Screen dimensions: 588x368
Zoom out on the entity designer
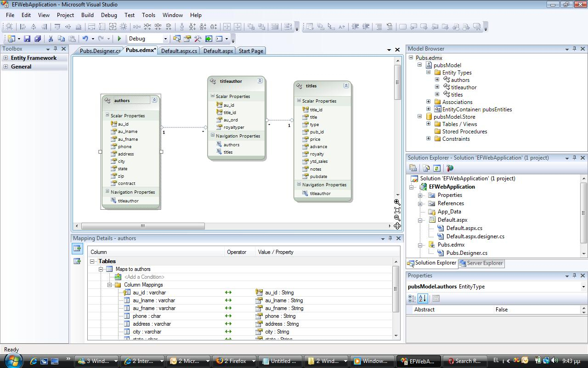click(397, 218)
